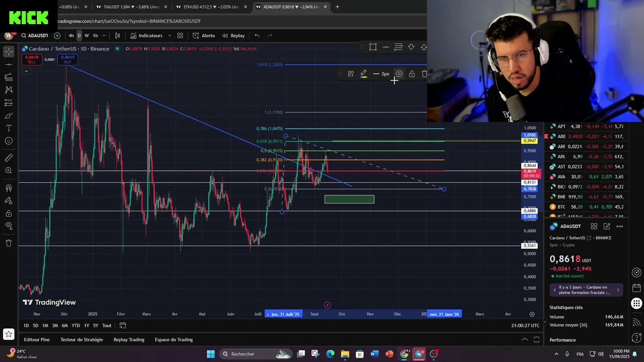This screenshot has height=362, width=644.
Task: Toggle lock all drawings
Action: click(x=9, y=213)
